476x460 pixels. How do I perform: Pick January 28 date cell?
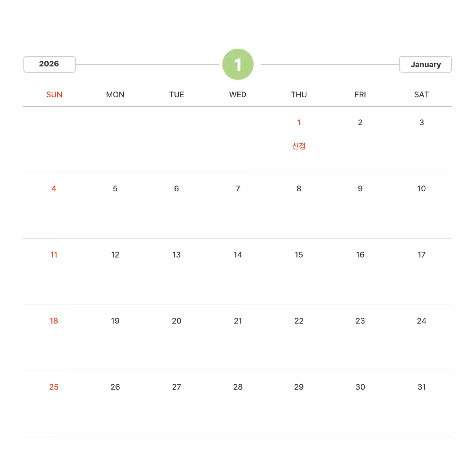tap(238, 387)
